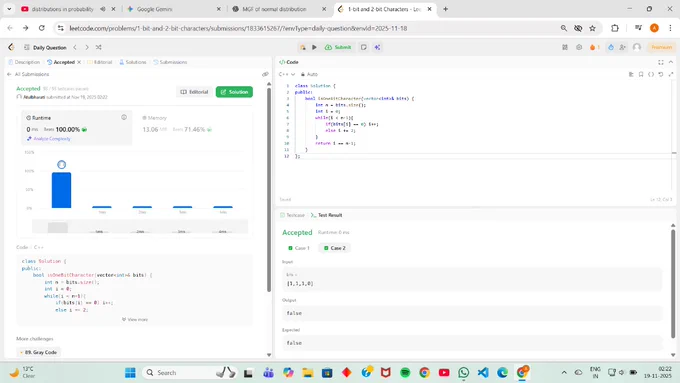Image resolution: width=680 pixels, height=383 pixels.
Task: Go to the next question arrow
Action: 87,47
